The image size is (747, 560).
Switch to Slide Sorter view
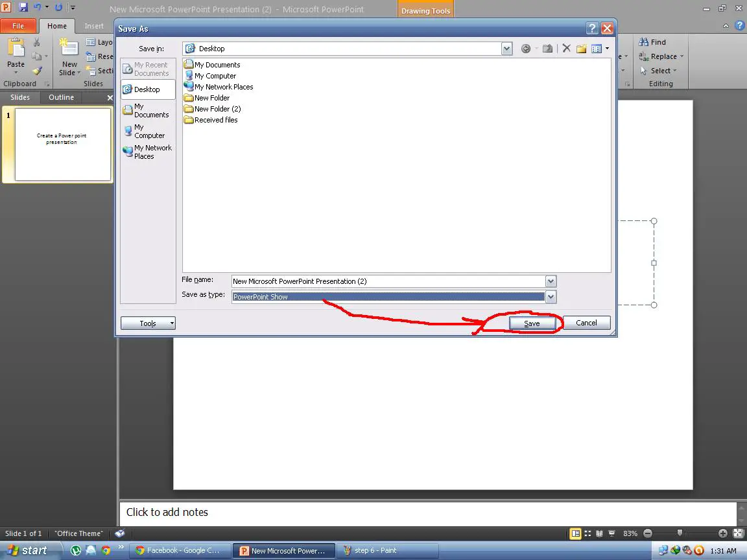click(587, 533)
